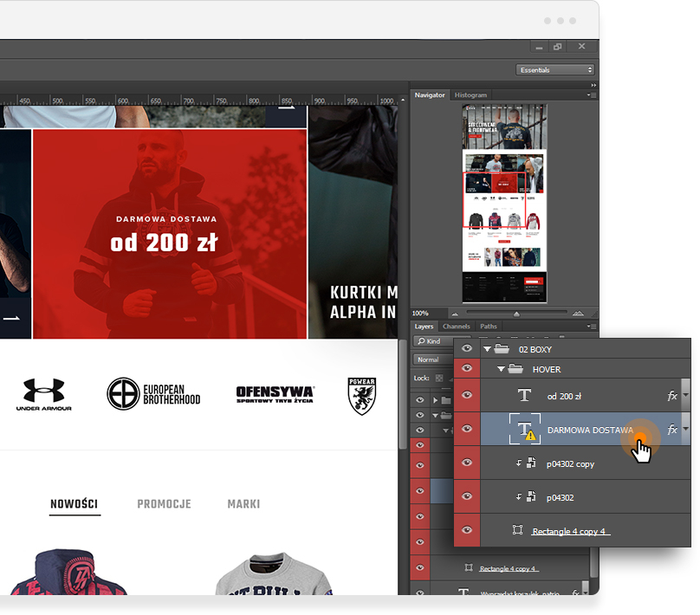Expand the collapsed group in the background Layers panel
The image size is (700, 615).
pyautogui.click(x=435, y=400)
